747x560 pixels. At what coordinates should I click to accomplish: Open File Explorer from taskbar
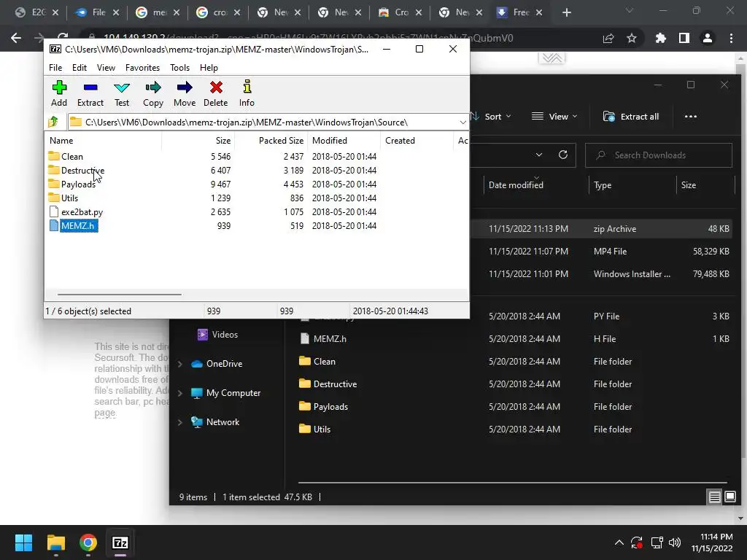(x=55, y=542)
